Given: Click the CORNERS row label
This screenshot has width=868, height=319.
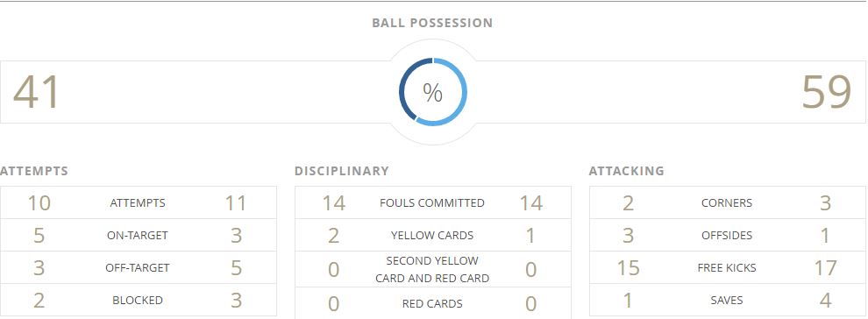Looking at the screenshot, I should pyautogui.click(x=727, y=203).
